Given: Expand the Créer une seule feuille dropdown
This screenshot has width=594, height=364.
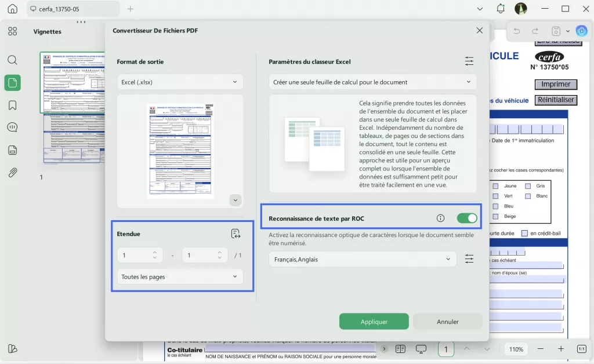Looking at the screenshot, I should coord(372,82).
